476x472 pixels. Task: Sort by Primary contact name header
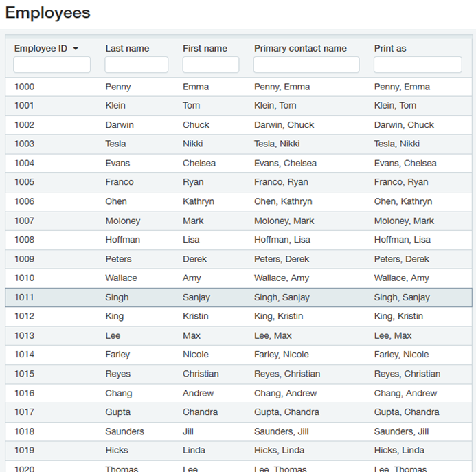pos(300,49)
